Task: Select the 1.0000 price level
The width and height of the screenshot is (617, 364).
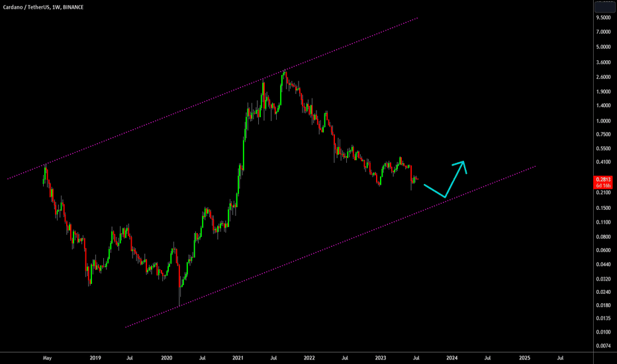Action: coord(603,121)
